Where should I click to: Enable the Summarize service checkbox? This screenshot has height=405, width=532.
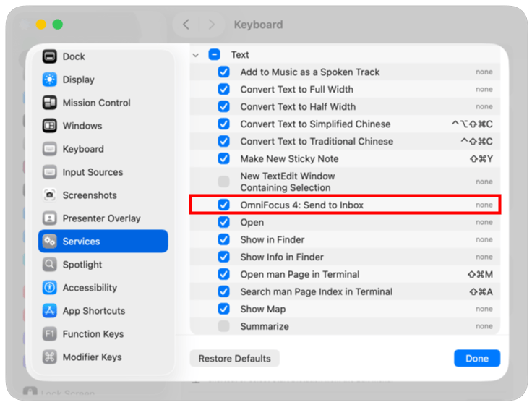tap(224, 326)
